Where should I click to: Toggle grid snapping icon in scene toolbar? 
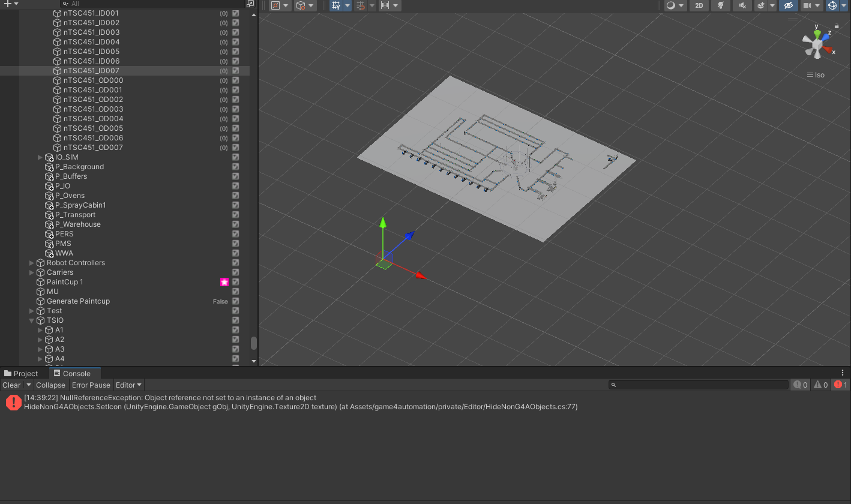(361, 5)
